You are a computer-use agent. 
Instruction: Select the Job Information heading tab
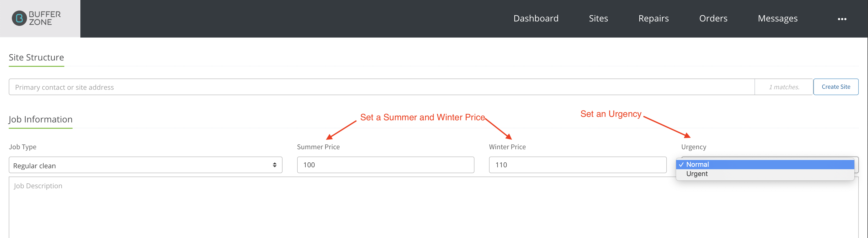tap(40, 119)
